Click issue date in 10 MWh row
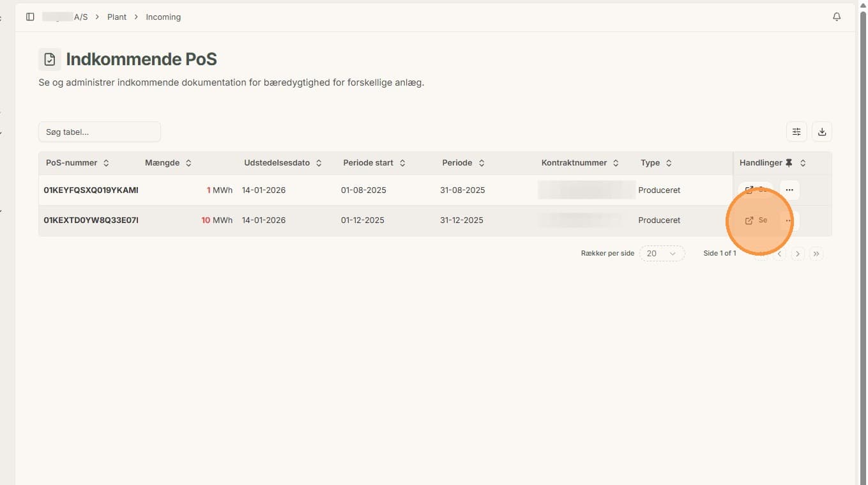The width and height of the screenshot is (868, 485). click(x=264, y=220)
